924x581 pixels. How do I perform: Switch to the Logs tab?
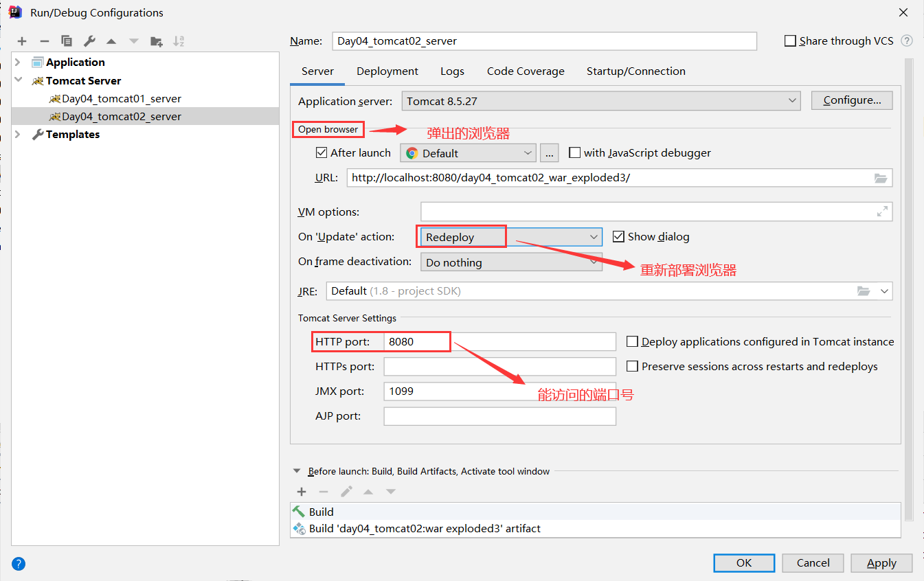click(x=453, y=71)
